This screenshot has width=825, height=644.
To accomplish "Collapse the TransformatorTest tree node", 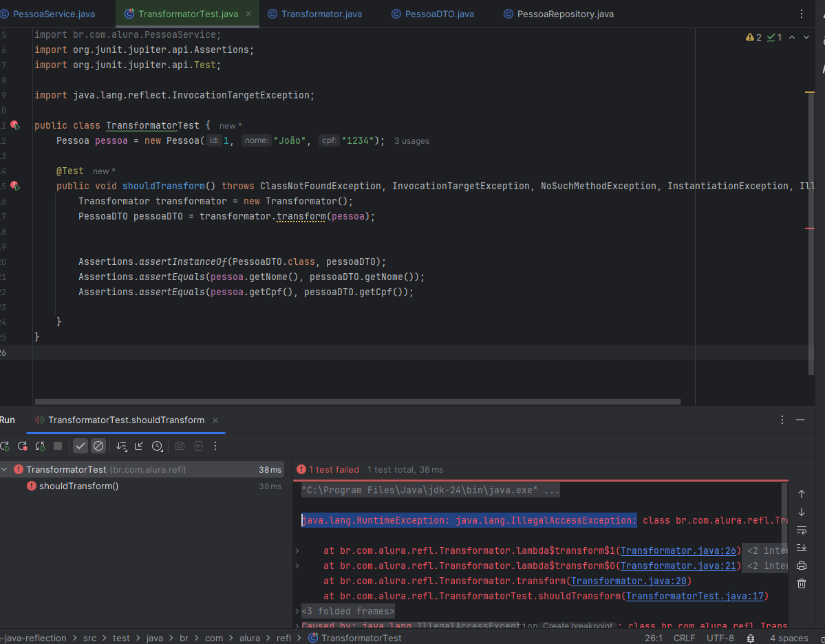I will (x=4, y=469).
